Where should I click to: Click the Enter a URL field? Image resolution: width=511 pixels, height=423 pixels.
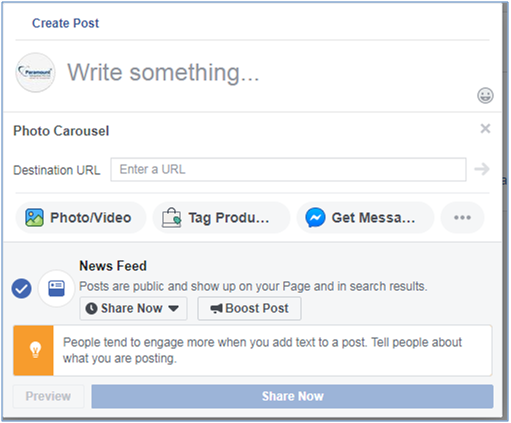pyautogui.click(x=288, y=169)
